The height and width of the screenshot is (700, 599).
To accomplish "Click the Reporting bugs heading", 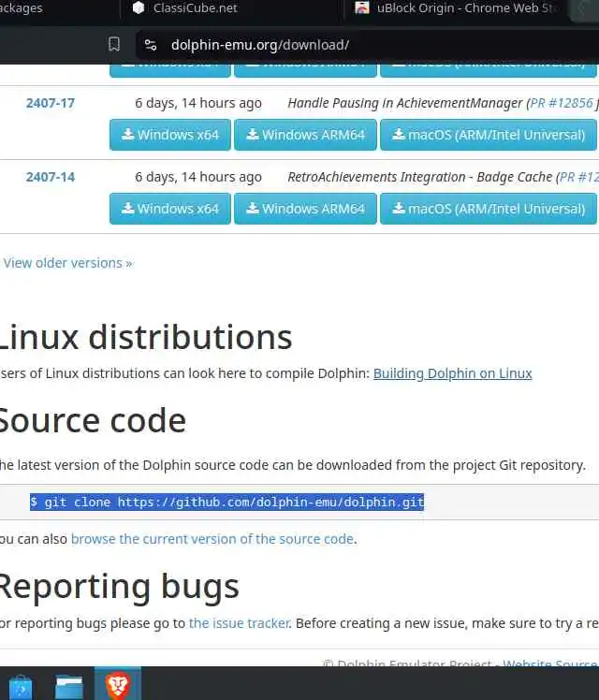I will point(119,587).
